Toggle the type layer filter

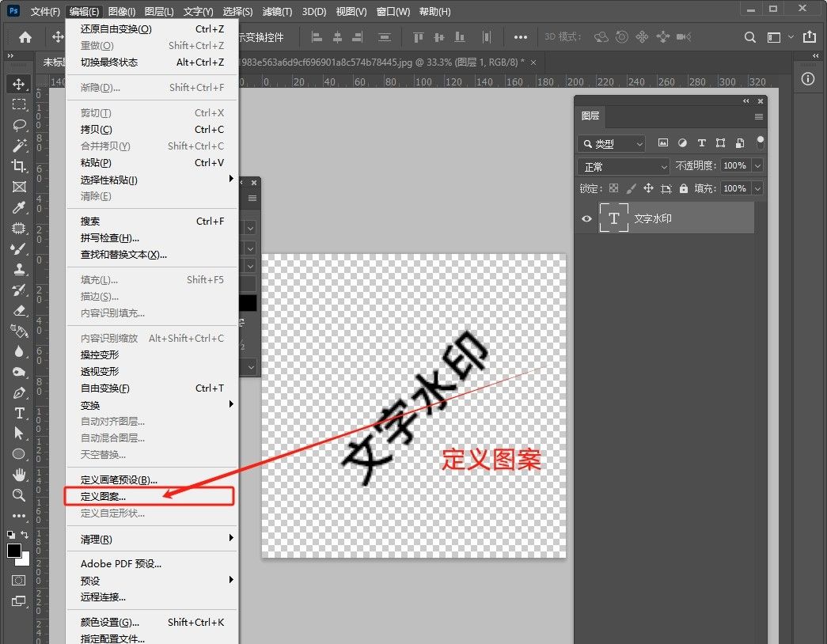click(701, 143)
